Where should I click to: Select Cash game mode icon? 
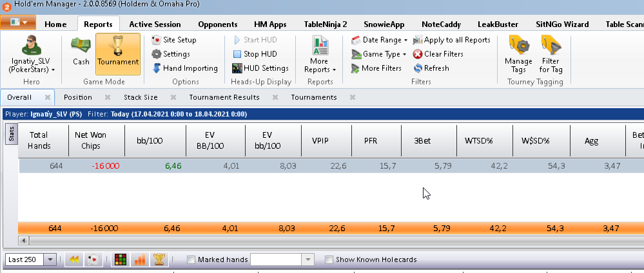(x=81, y=52)
